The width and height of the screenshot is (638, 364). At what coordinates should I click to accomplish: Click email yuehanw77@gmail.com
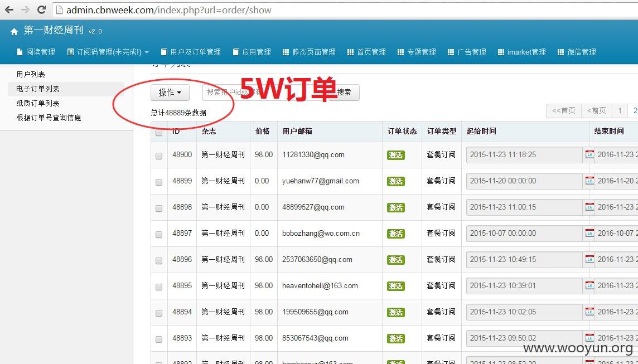(321, 181)
